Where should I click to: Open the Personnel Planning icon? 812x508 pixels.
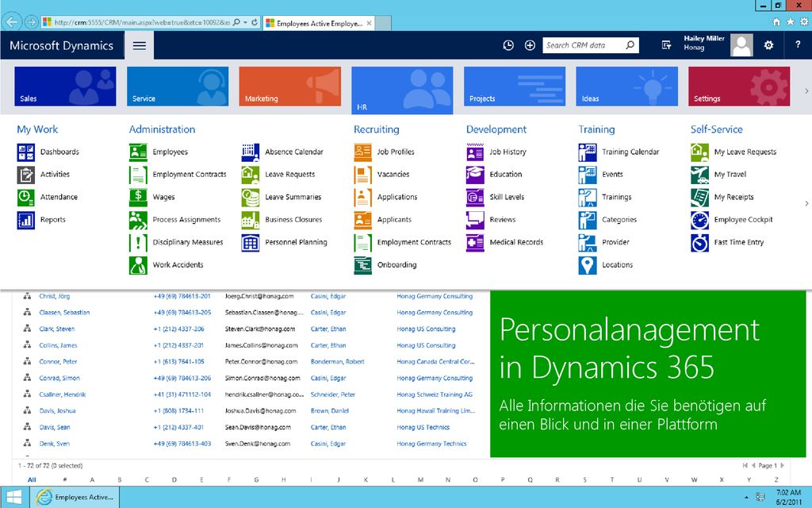(x=251, y=242)
